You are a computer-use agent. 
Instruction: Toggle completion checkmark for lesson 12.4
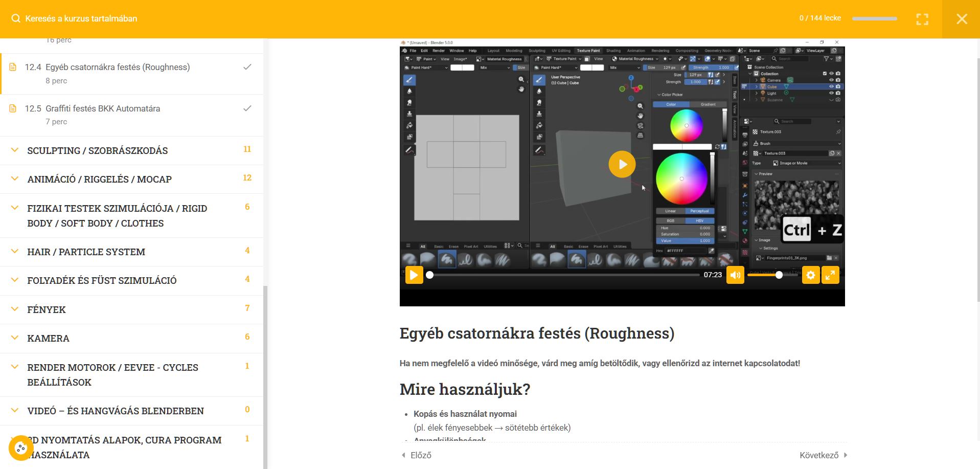pos(247,67)
